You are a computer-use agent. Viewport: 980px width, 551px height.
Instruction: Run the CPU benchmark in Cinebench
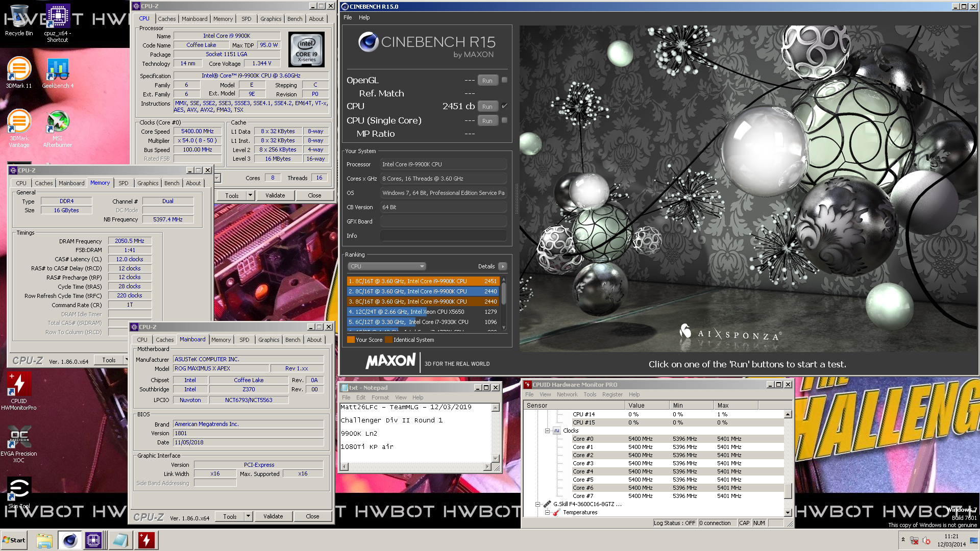coord(487,106)
